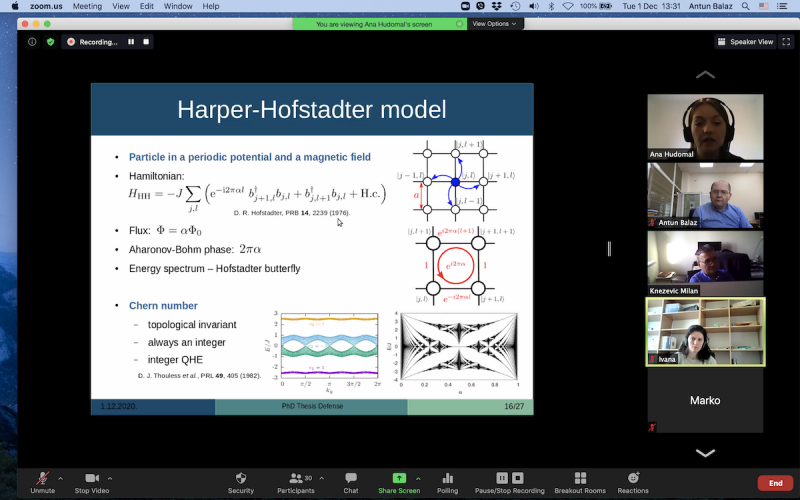Screen dimensions: 800x500
Task: Open Spotlight search magnifier
Action: pyautogui.click(x=746, y=6)
